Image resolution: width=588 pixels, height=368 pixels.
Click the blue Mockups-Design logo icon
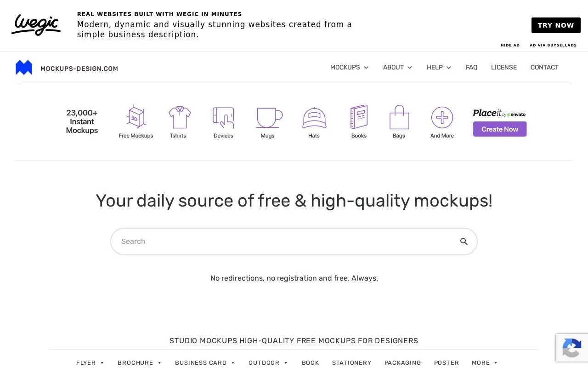pyautogui.click(x=24, y=68)
